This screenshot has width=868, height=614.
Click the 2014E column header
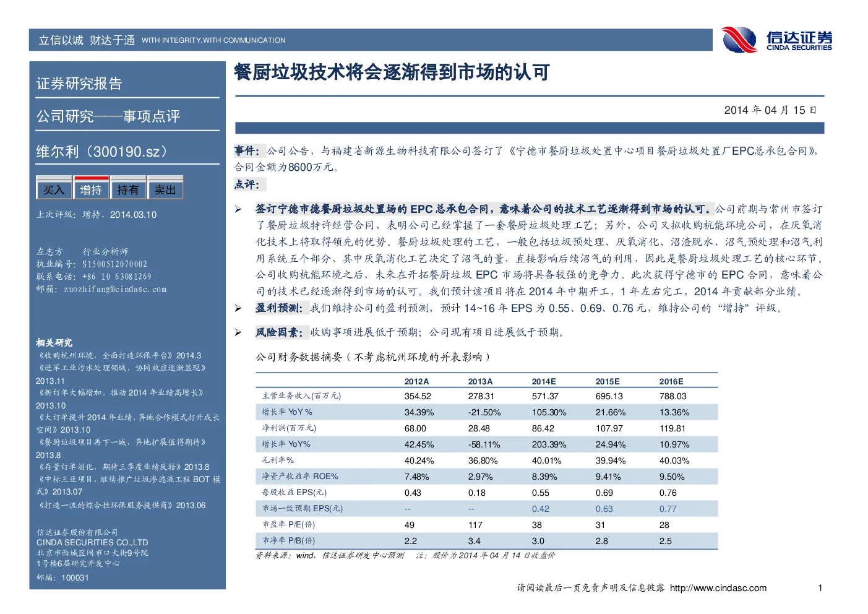[544, 381]
